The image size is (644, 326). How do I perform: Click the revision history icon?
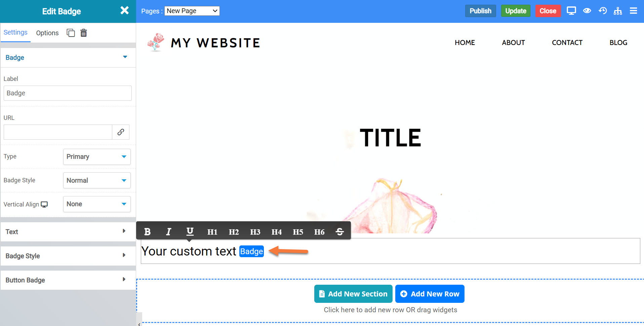click(602, 11)
